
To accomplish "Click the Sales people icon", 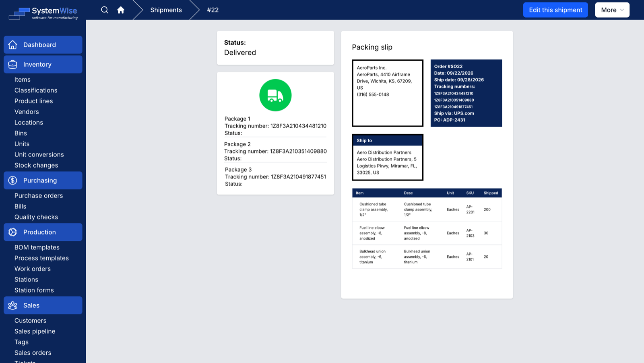I will [x=13, y=306].
